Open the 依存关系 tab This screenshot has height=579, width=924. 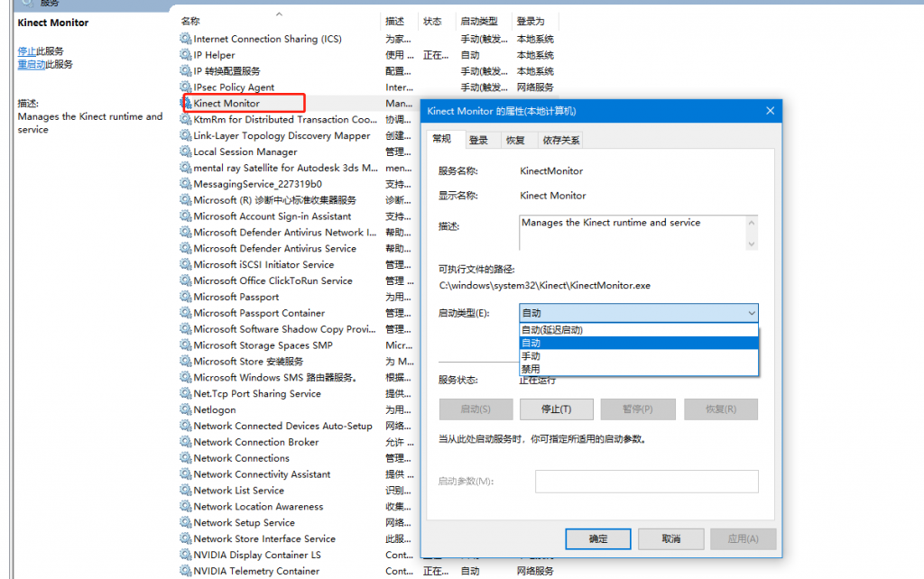click(x=560, y=140)
